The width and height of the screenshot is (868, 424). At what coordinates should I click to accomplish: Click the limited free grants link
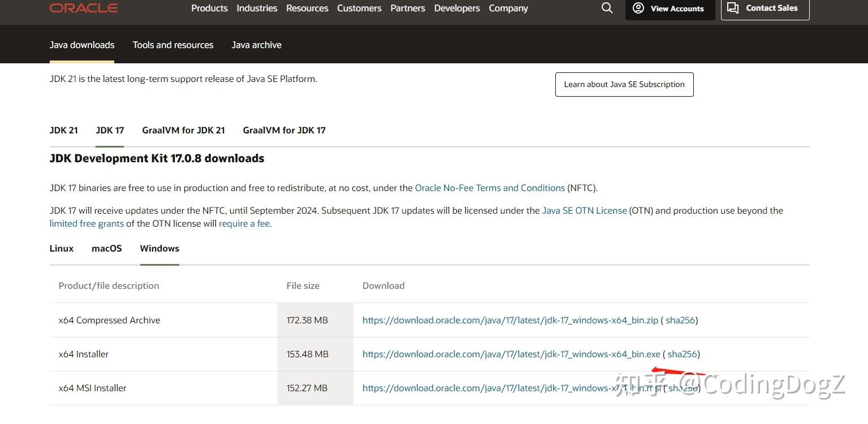pos(87,224)
